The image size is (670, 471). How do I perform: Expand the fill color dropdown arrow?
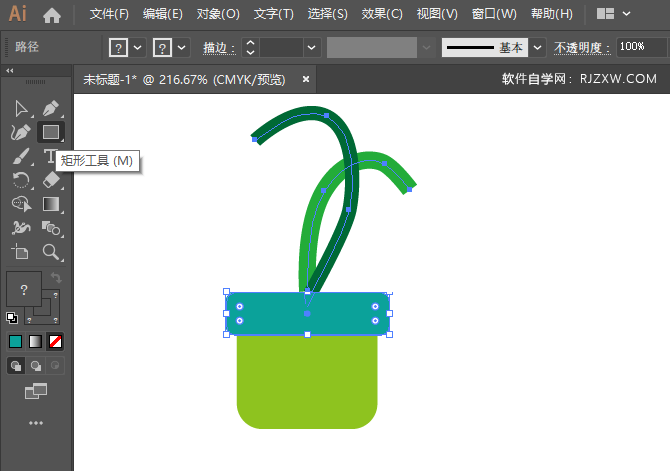point(138,48)
